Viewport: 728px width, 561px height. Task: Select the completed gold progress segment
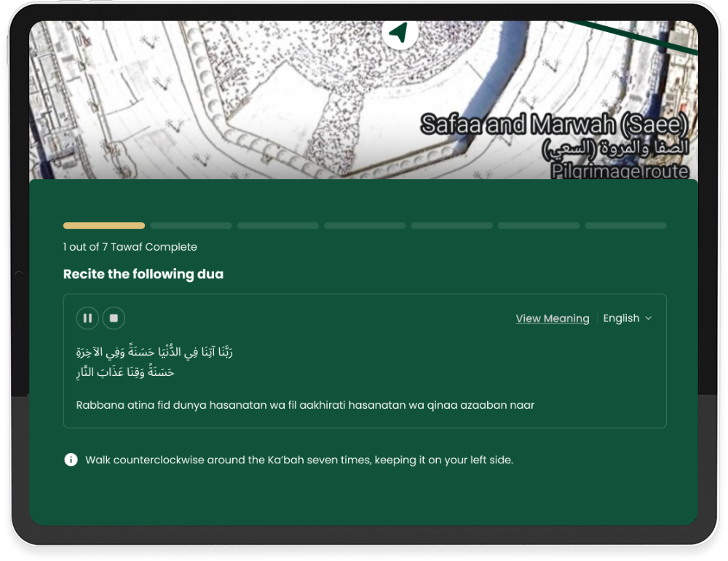pos(104,225)
